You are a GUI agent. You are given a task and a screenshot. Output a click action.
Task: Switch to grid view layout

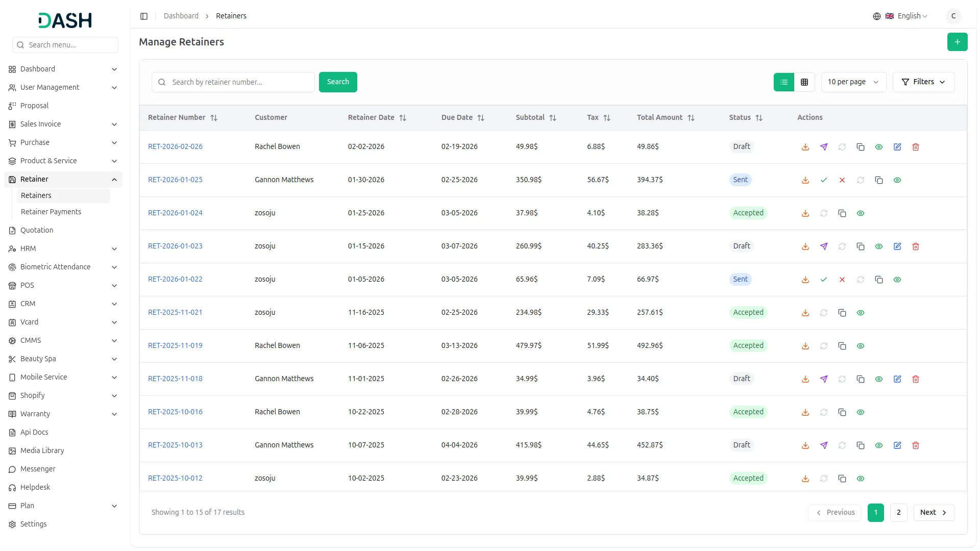coord(804,82)
